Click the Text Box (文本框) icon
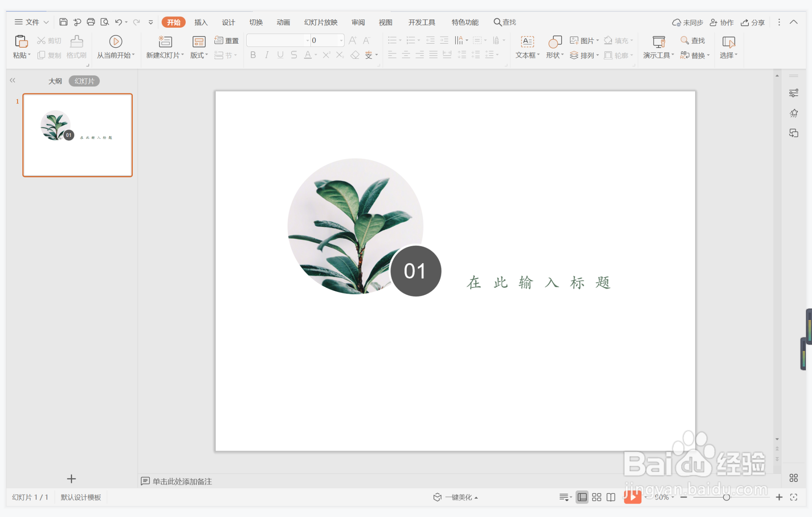Image resolution: width=812 pixels, height=517 pixels. coord(527,42)
